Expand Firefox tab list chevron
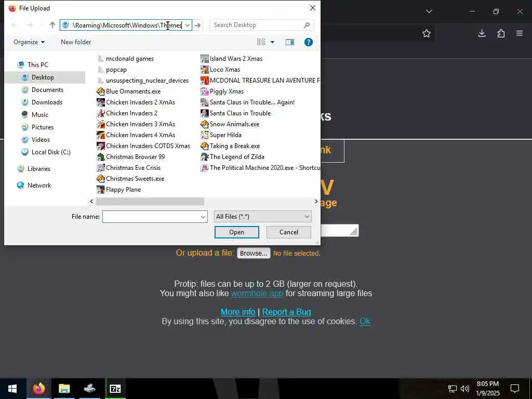 (x=429, y=11)
